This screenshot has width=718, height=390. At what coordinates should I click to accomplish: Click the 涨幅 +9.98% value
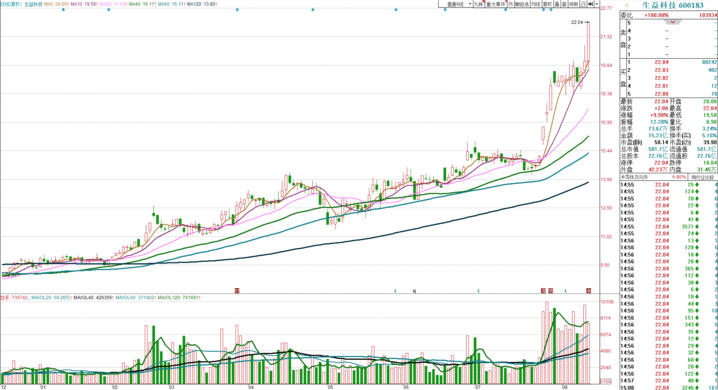point(660,115)
